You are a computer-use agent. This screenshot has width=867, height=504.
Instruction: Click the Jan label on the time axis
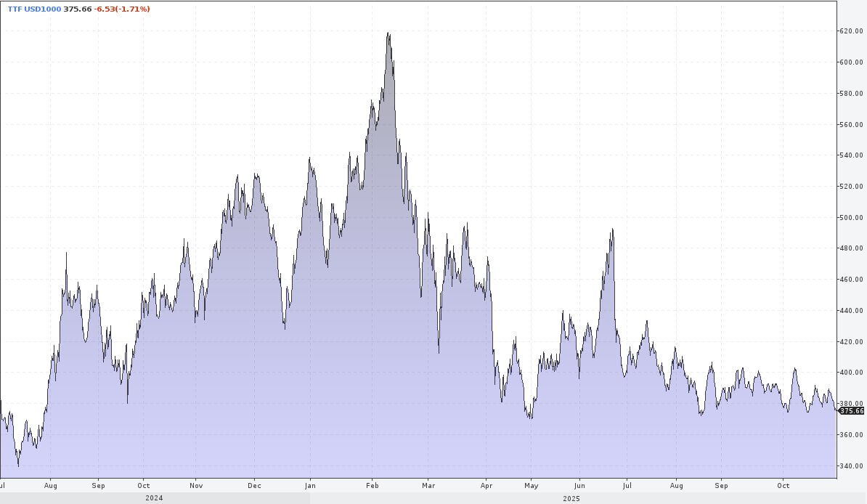(x=310, y=485)
